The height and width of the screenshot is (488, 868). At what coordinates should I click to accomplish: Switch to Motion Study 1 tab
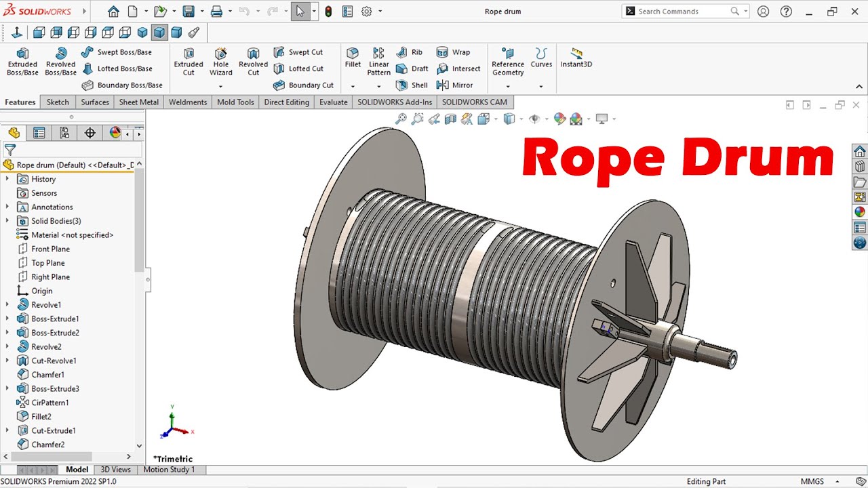[169, 470]
